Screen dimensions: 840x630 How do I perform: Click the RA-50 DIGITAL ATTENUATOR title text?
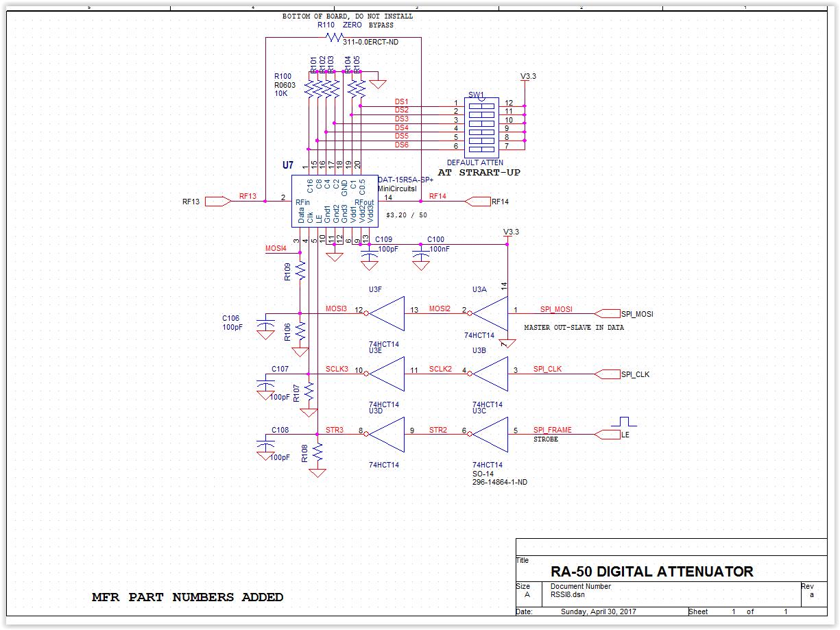point(652,572)
